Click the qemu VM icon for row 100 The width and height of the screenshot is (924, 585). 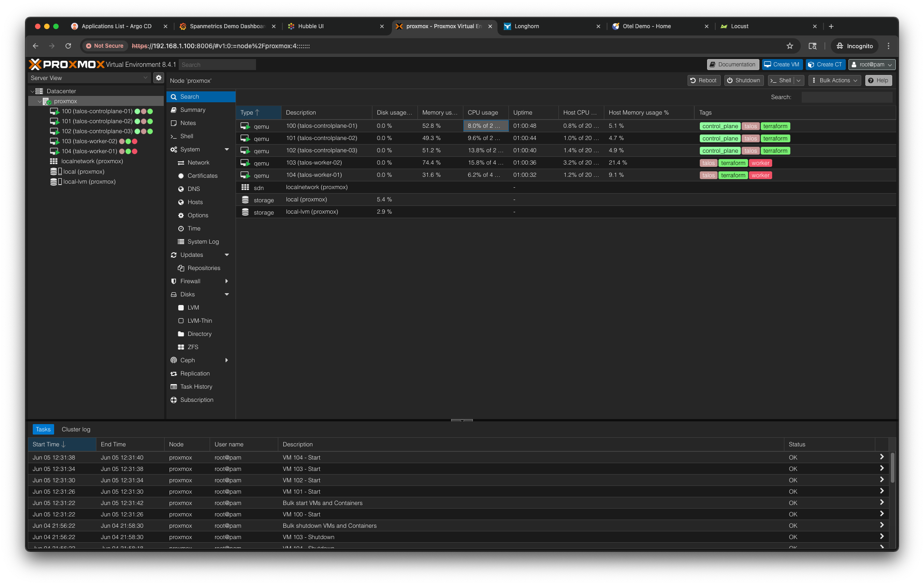pyautogui.click(x=245, y=126)
